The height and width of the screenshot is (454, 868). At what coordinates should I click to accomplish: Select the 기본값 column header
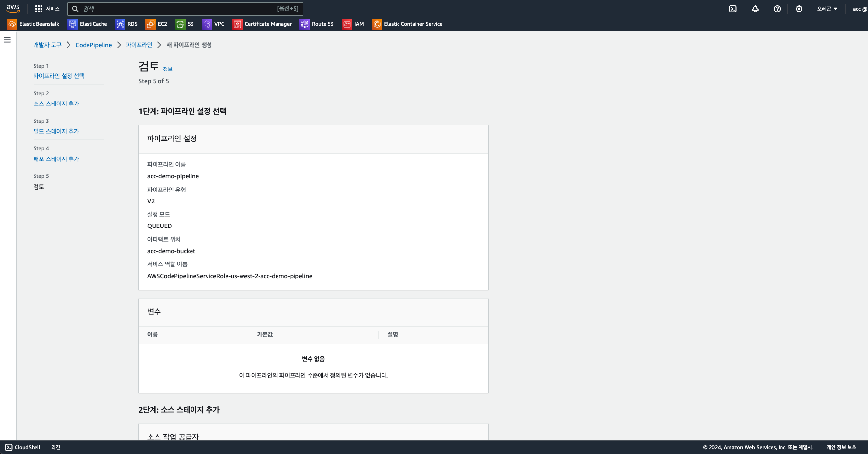pyautogui.click(x=265, y=334)
